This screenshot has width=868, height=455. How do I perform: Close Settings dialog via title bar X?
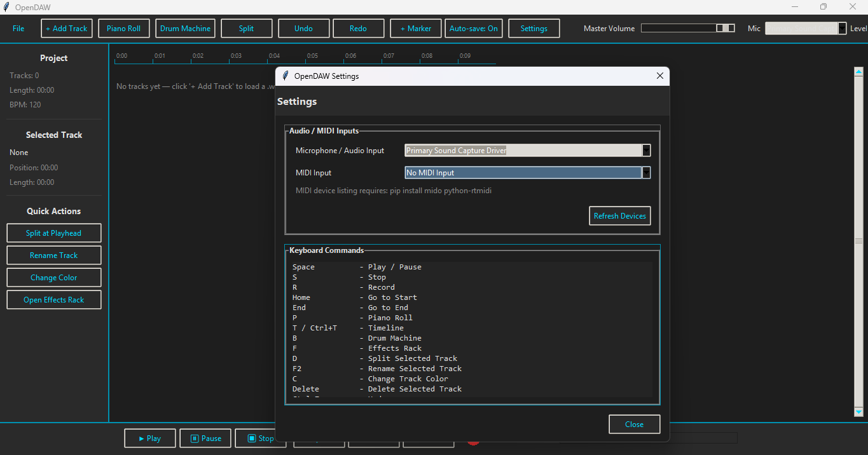[x=659, y=76]
